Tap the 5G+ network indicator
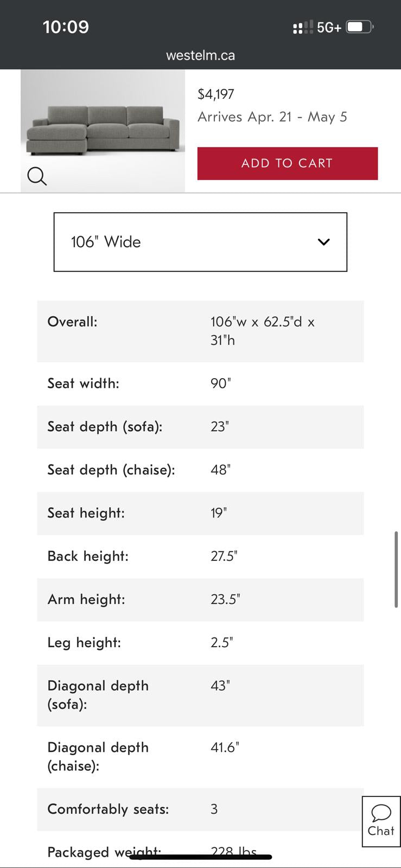 point(329,28)
